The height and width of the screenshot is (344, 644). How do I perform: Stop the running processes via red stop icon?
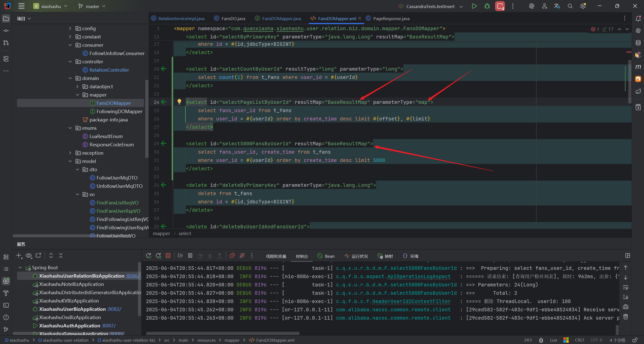(x=500, y=6)
